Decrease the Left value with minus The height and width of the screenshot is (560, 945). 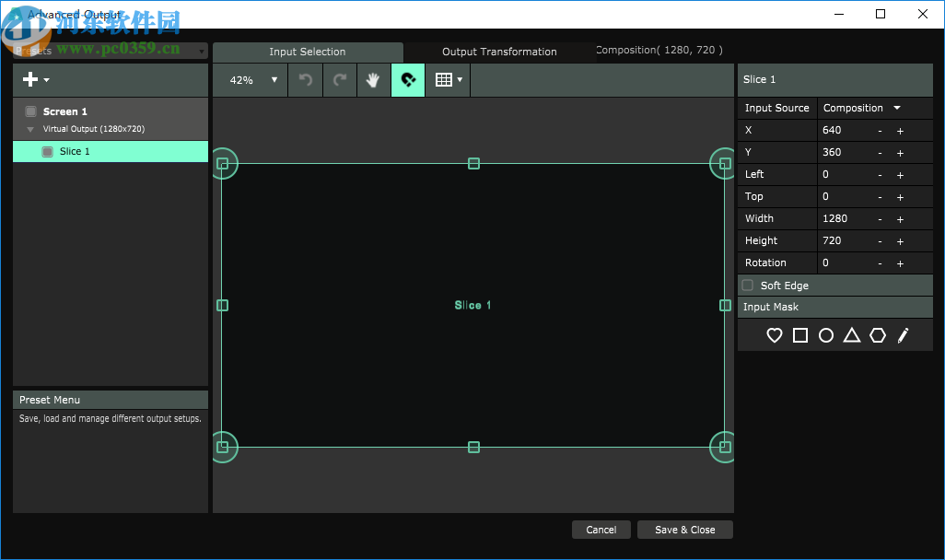coord(880,175)
